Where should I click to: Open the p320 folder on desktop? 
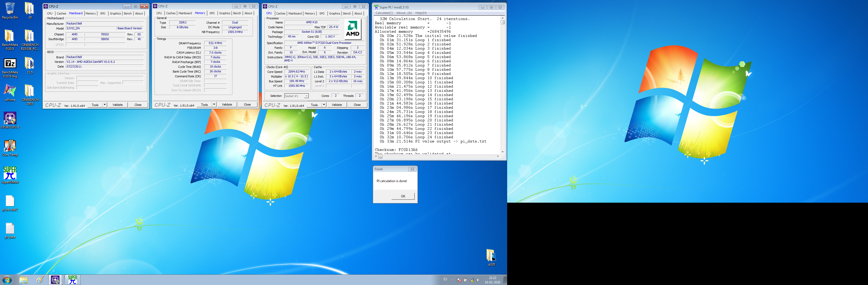pos(491,257)
